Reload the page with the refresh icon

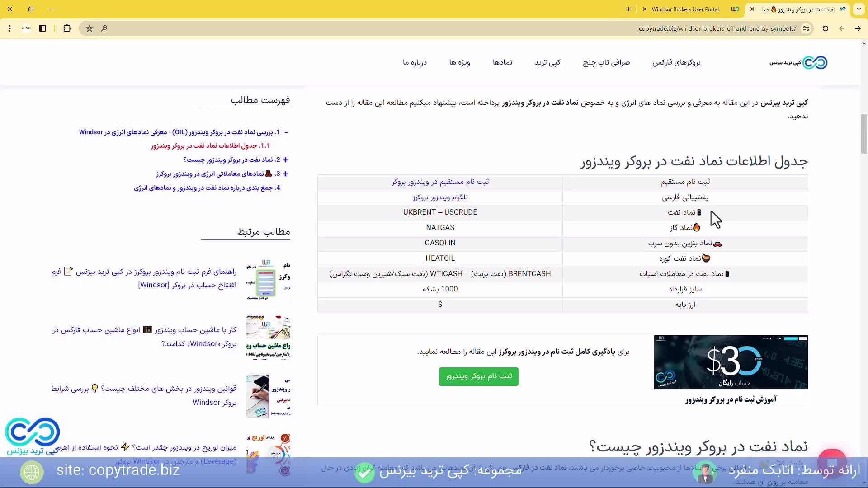coord(825,28)
